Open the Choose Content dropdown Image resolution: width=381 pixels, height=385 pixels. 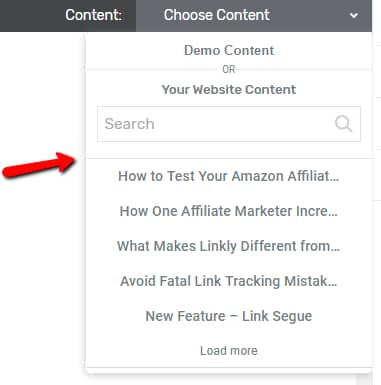(x=254, y=16)
